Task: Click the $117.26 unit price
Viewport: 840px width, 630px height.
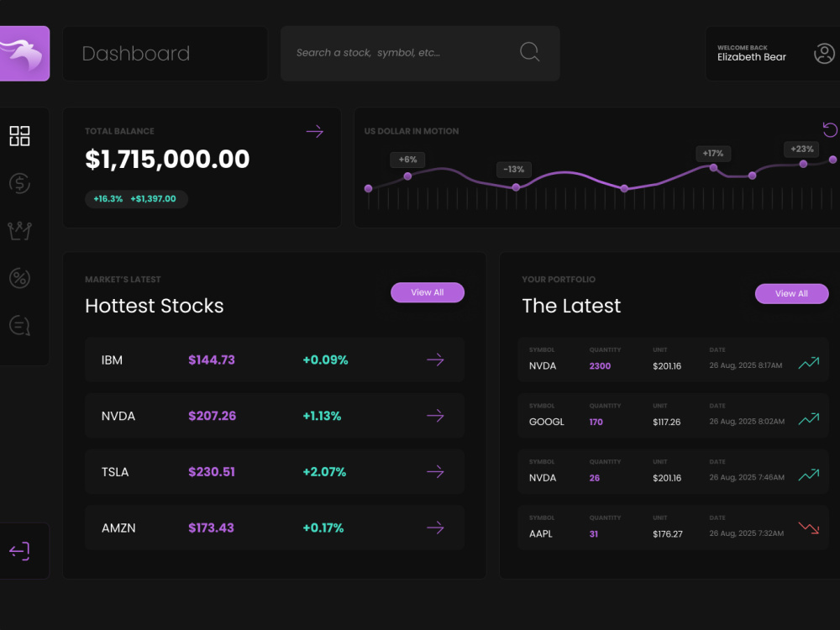Action: point(667,423)
